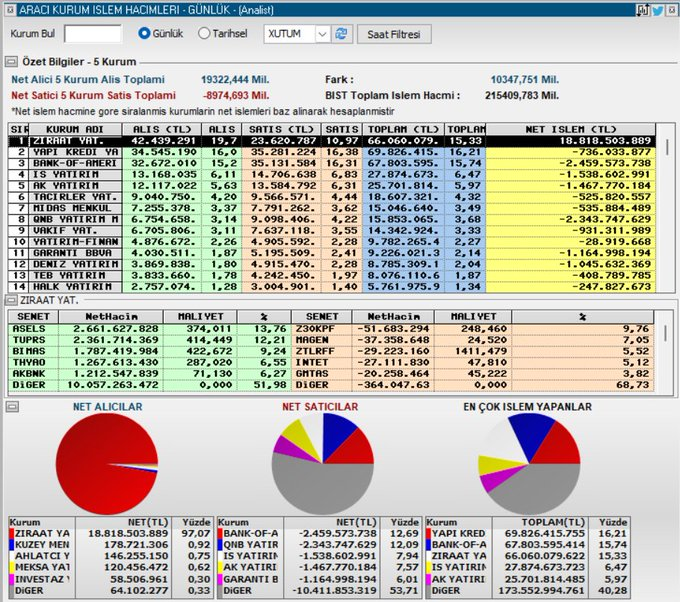Viewport: 680px width, 602px height.
Task: Click the BANK-OF-A row in net sellers legend
Action: 319,533
